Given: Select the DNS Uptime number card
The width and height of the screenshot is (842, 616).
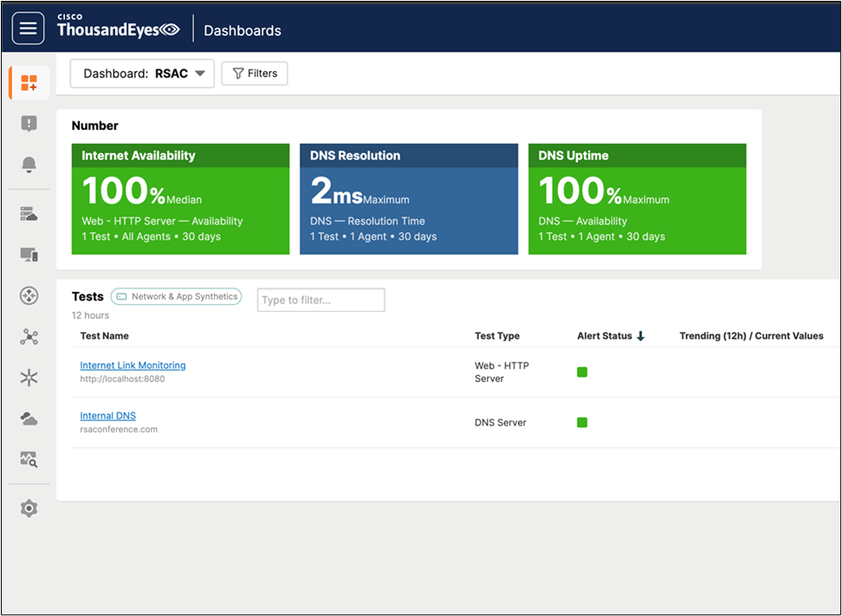Looking at the screenshot, I should (638, 198).
